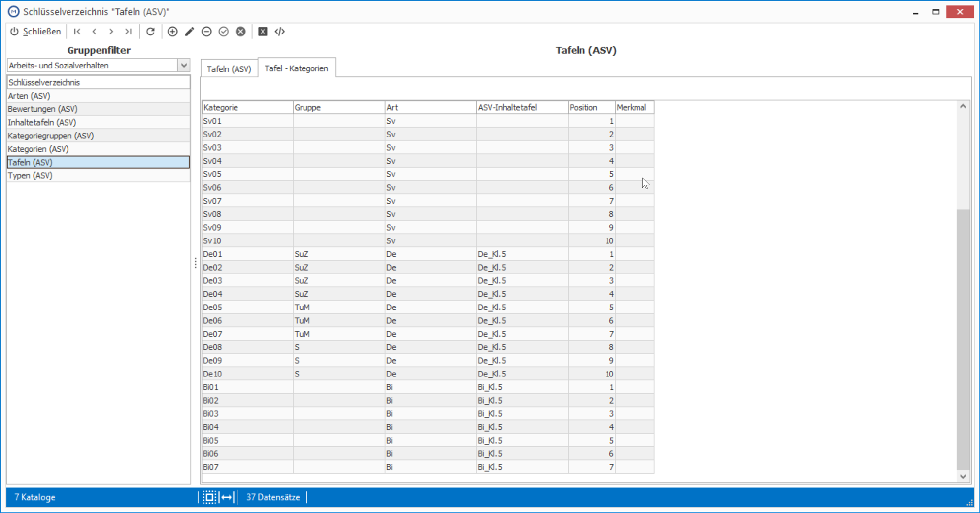Viewport: 980px width, 513px height.
Task: Open Gruppenfilter dropdown arrow
Action: click(x=184, y=65)
